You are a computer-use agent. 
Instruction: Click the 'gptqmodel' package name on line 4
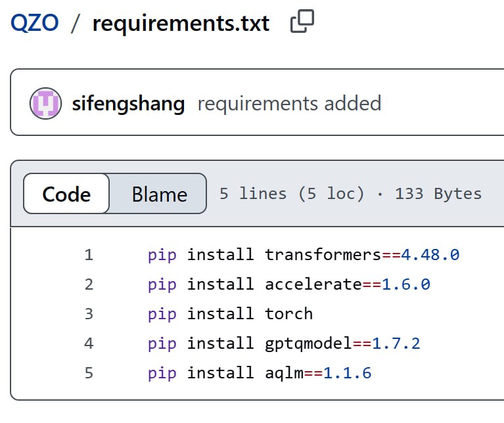point(308,344)
